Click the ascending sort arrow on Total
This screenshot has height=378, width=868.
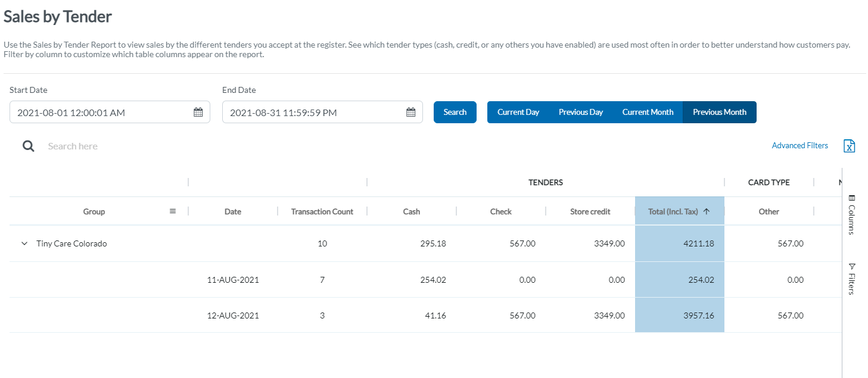tap(707, 211)
